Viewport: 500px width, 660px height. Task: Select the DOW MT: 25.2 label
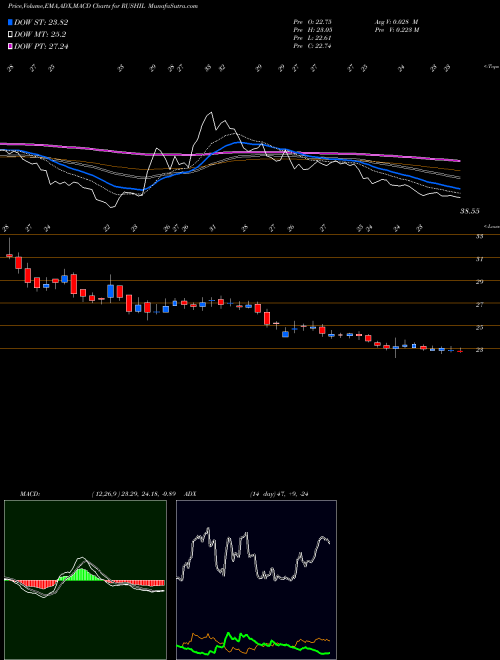40,35
